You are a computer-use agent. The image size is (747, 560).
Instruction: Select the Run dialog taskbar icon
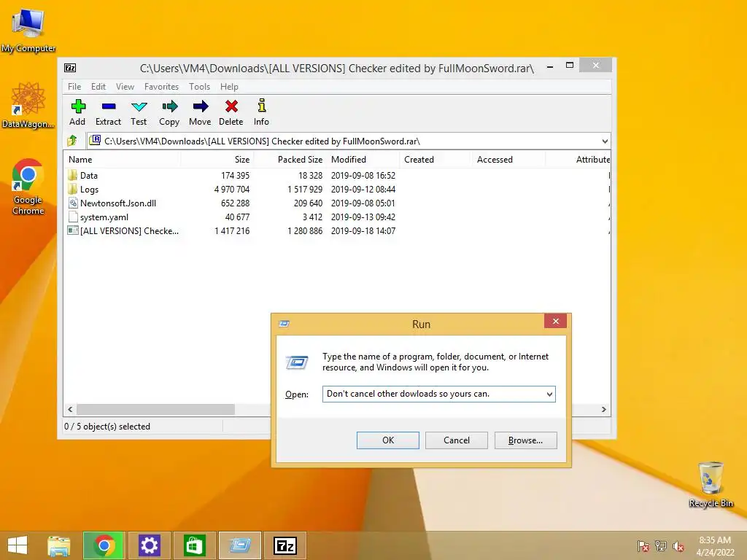(x=239, y=545)
